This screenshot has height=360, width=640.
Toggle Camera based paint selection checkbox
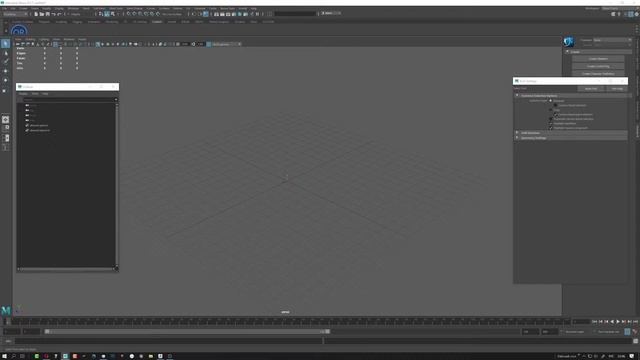coord(556,114)
